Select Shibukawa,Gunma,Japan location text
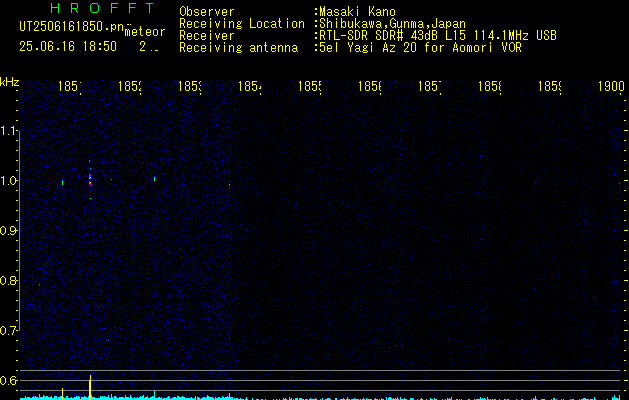Image resolution: width=629 pixels, height=400 pixels. coord(392,24)
